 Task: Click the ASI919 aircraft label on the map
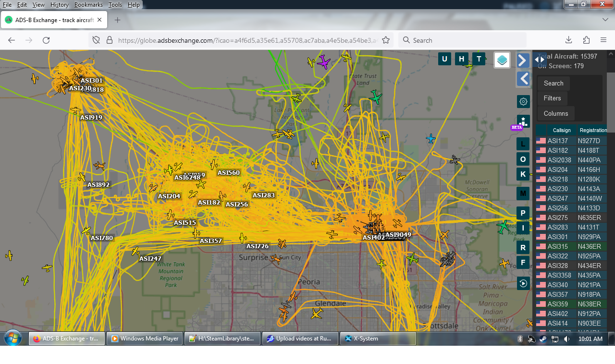91,118
